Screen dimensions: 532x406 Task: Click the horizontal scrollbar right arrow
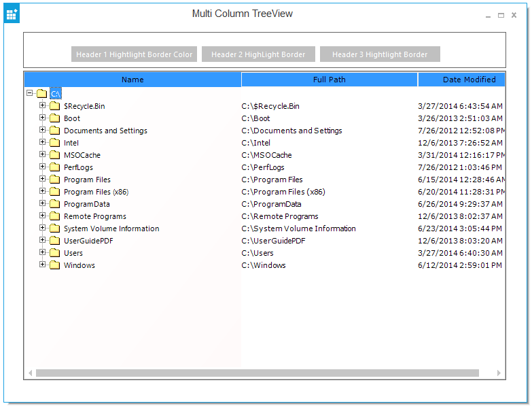coord(499,373)
